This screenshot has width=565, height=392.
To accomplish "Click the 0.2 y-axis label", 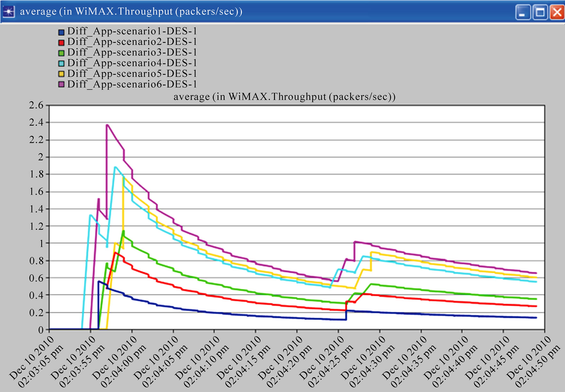I will [36, 313].
